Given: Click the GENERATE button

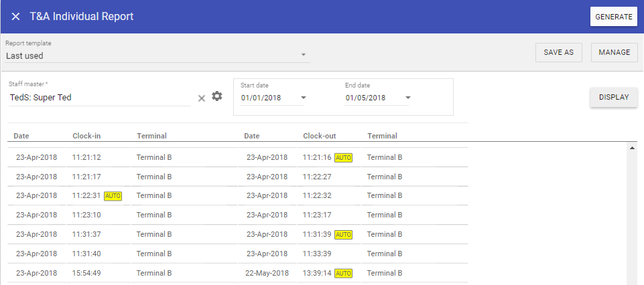Looking at the screenshot, I should pyautogui.click(x=613, y=17).
